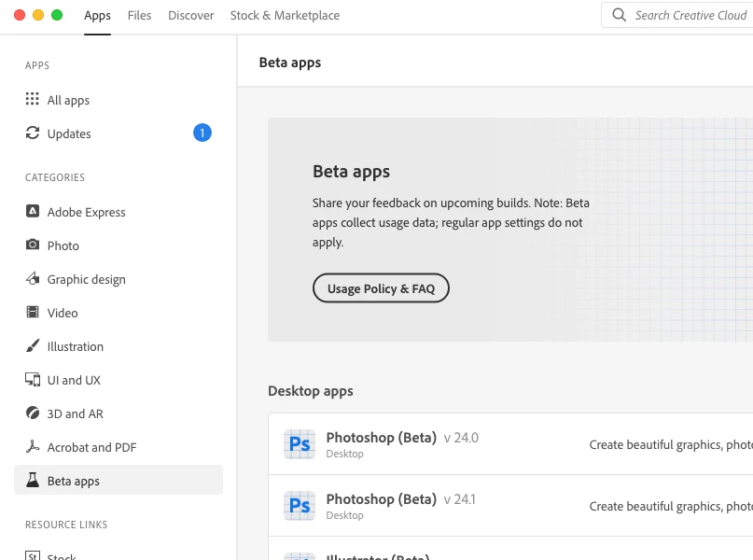Screen dimensions: 753x560
Task: Click the green macOS fullscreen window button
Action: coord(57,15)
